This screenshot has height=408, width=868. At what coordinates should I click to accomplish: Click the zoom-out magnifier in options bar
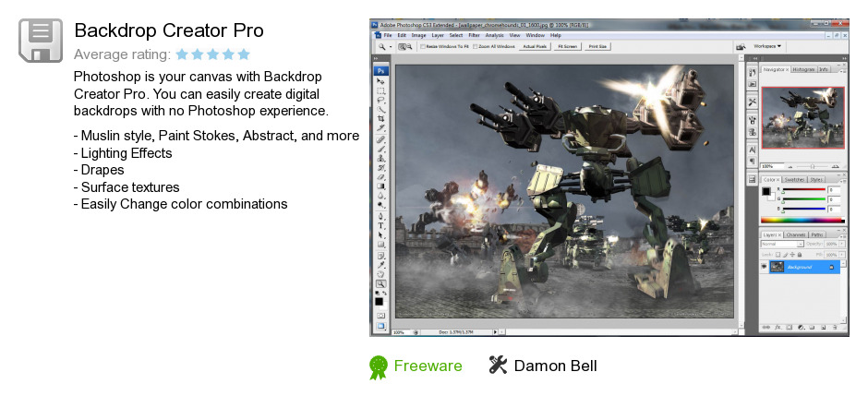(409, 46)
